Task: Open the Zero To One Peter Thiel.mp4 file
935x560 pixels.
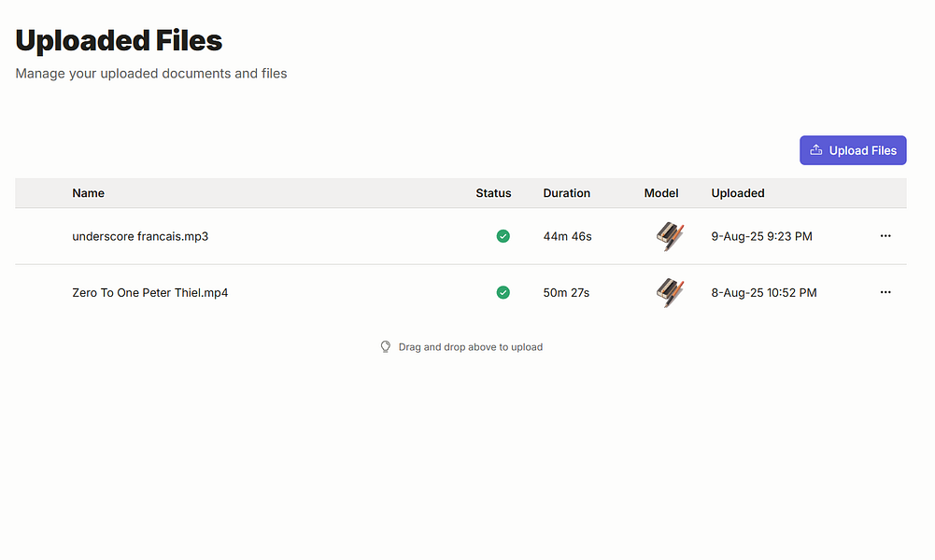Action: pos(150,292)
